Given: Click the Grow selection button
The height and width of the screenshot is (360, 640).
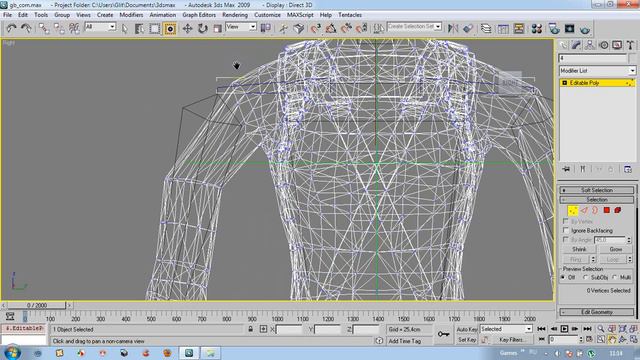Looking at the screenshot, I should pyautogui.click(x=616, y=249).
